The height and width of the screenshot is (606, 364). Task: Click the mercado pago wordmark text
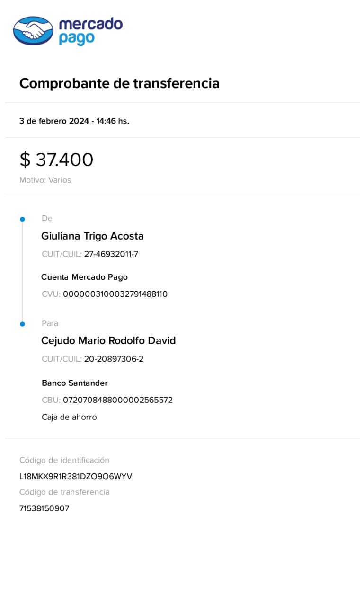(90, 31)
